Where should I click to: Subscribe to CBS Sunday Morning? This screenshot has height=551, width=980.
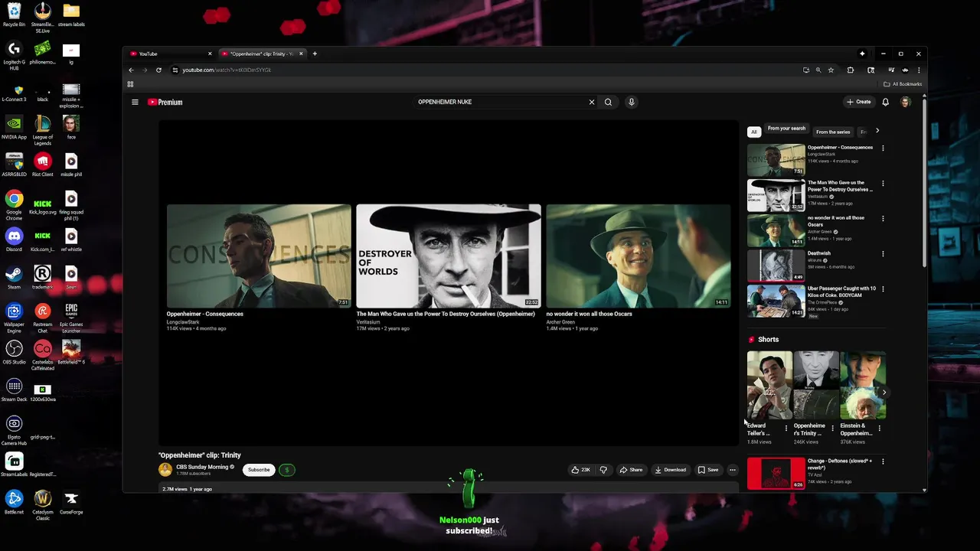click(x=259, y=470)
